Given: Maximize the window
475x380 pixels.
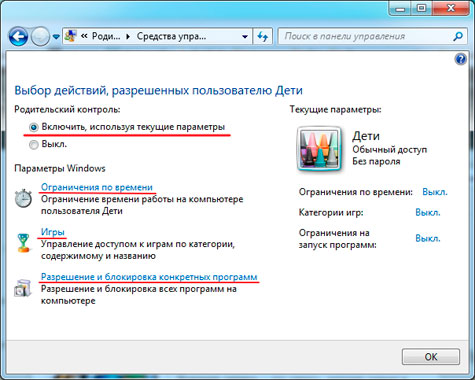Looking at the screenshot, I should (421, 8).
